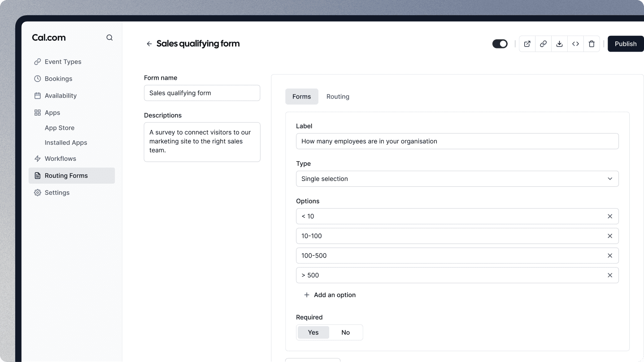Set Required to Yes
The width and height of the screenshot is (644, 362).
coord(313,332)
